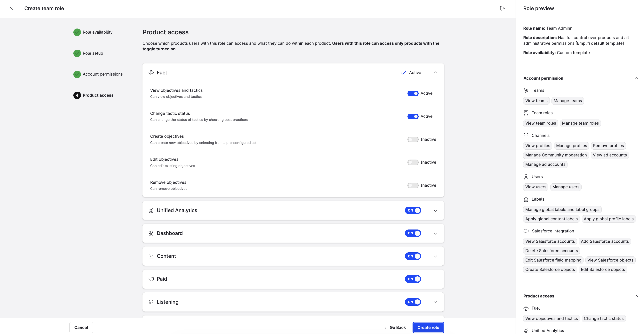
Task: Click Go Back button
Action: tap(395, 327)
